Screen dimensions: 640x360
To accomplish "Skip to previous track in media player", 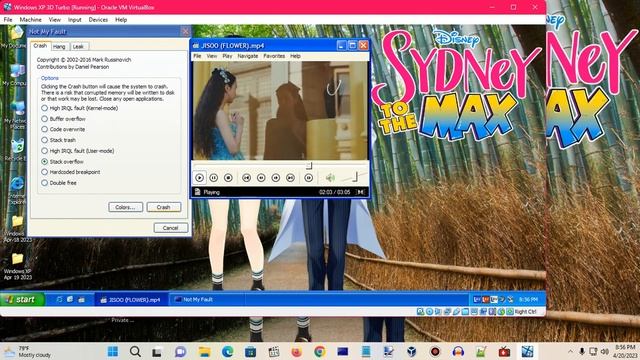I will click(x=246, y=178).
